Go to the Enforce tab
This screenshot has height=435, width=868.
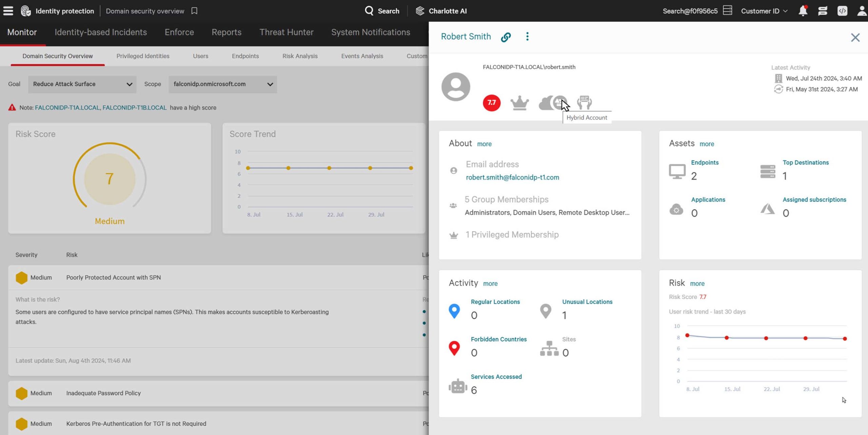[x=179, y=32]
